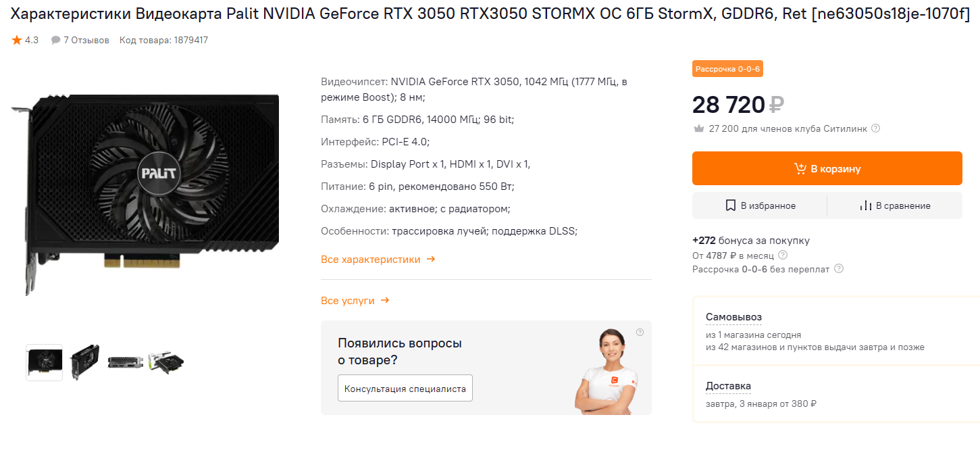Select the second angled card thumbnail
Viewport: 980px width, 463px height.
85,362
